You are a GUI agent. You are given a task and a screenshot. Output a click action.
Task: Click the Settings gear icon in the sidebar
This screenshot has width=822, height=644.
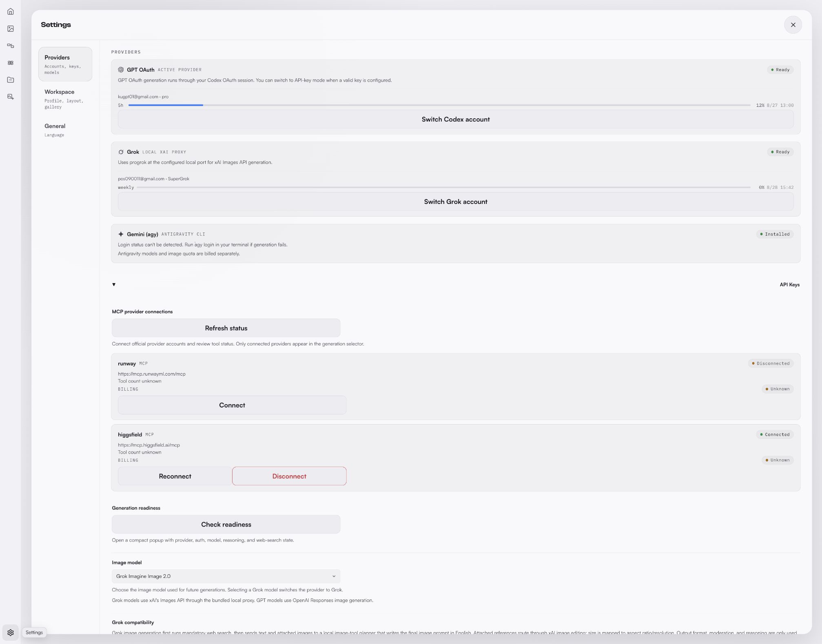(x=11, y=633)
